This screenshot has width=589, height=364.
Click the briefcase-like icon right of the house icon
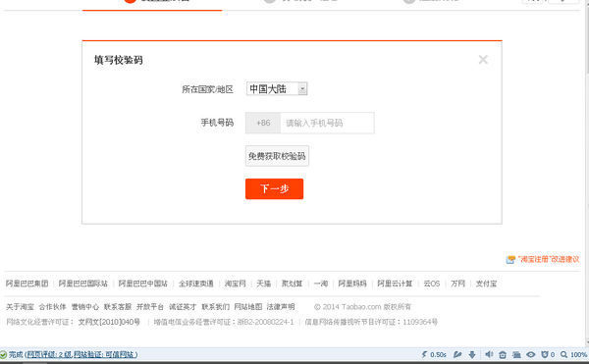[x=516, y=354]
